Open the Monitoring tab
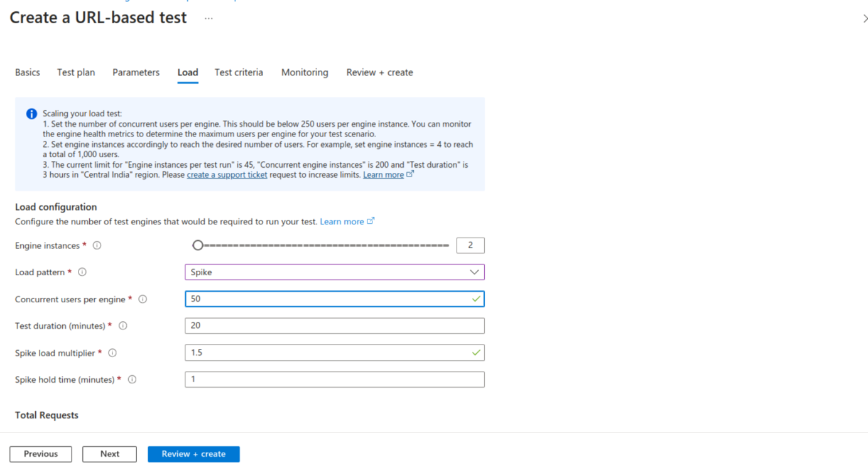 [305, 72]
